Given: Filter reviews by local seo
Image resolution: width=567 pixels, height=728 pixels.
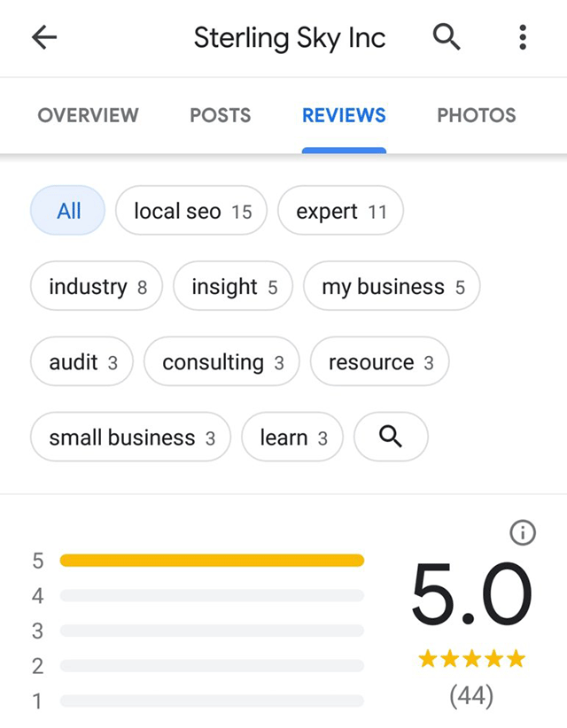Looking at the screenshot, I should coord(191,211).
